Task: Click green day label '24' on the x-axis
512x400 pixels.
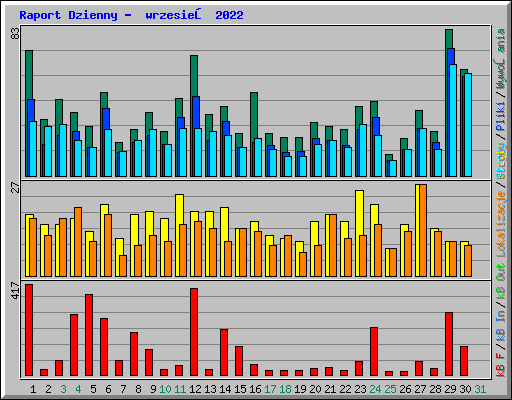Action: (375, 389)
